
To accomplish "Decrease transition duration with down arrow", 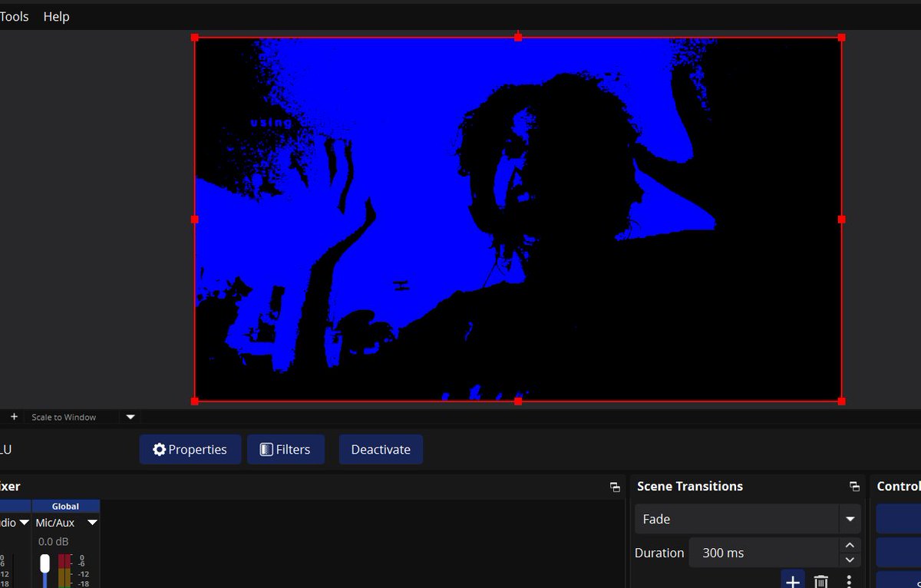I will (850, 560).
